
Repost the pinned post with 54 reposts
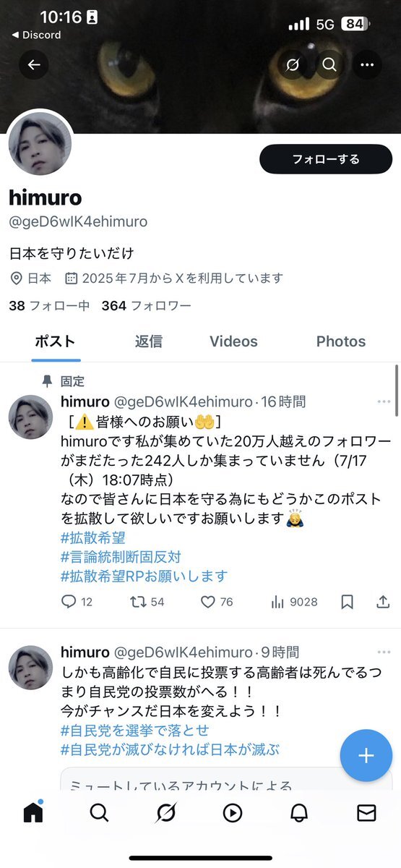(x=148, y=602)
